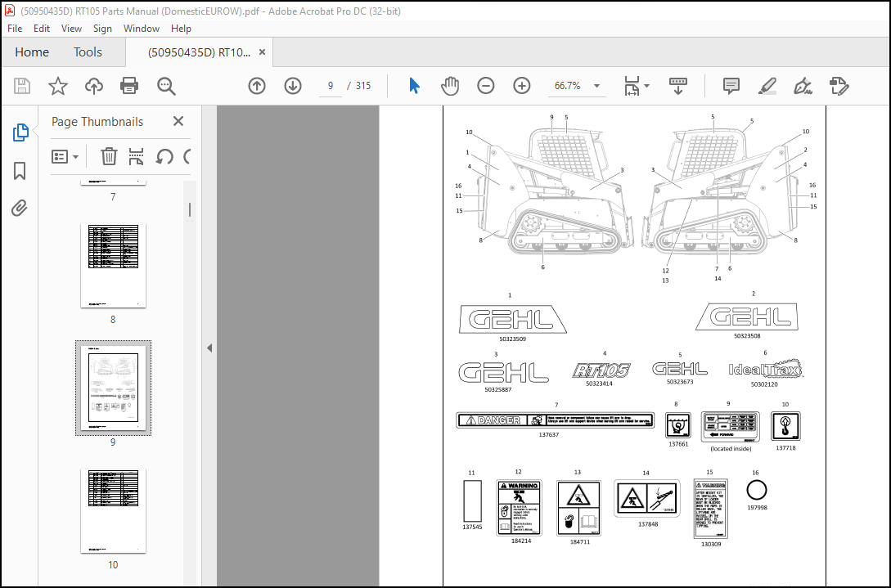Click the current page number field

331,86
